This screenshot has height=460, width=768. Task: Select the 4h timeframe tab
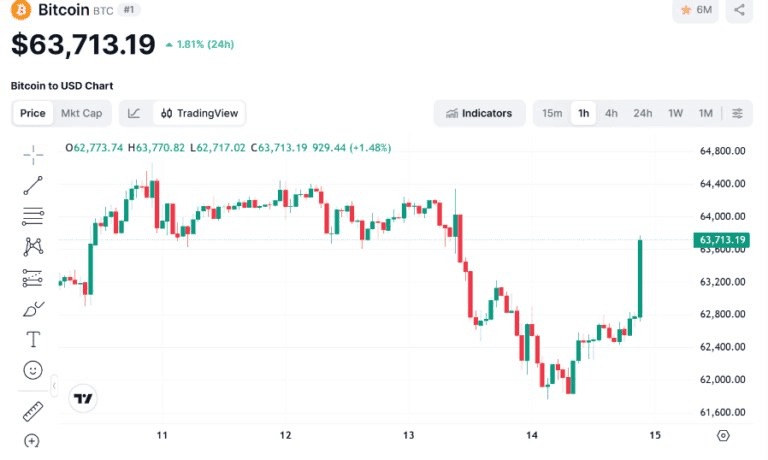pos(611,113)
